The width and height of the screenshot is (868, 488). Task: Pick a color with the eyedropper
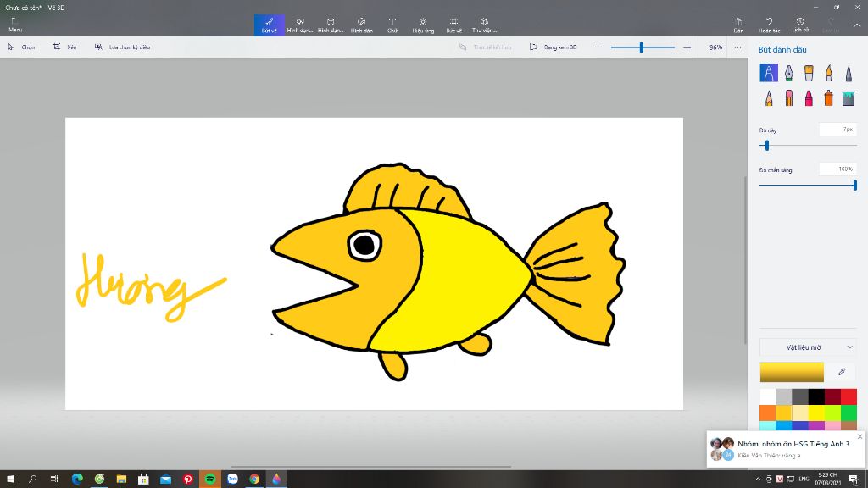coord(842,372)
